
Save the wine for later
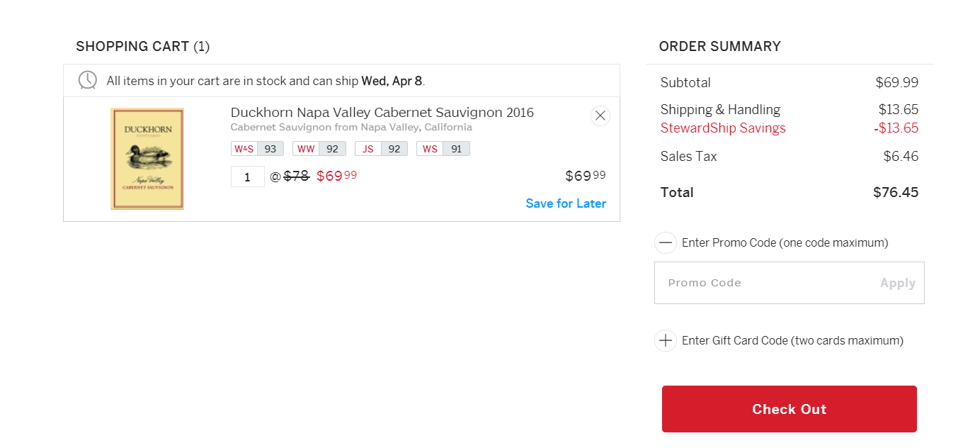(566, 203)
